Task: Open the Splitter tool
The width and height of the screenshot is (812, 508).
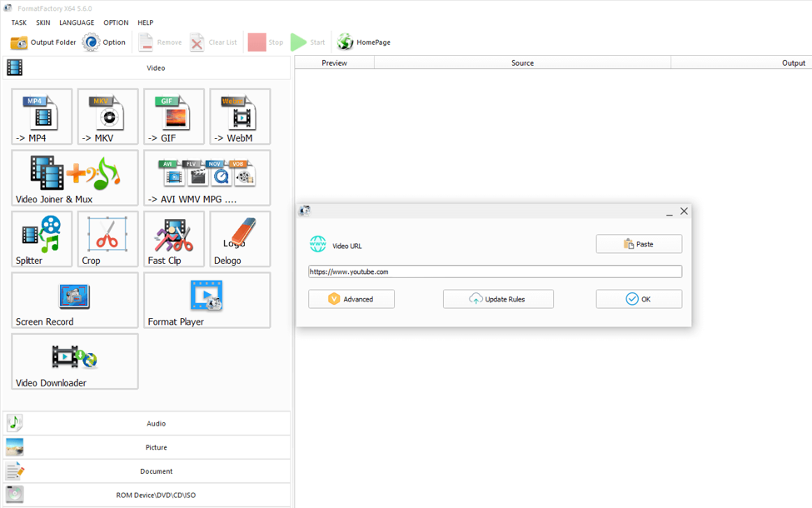Action: click(x=42, y=239)
